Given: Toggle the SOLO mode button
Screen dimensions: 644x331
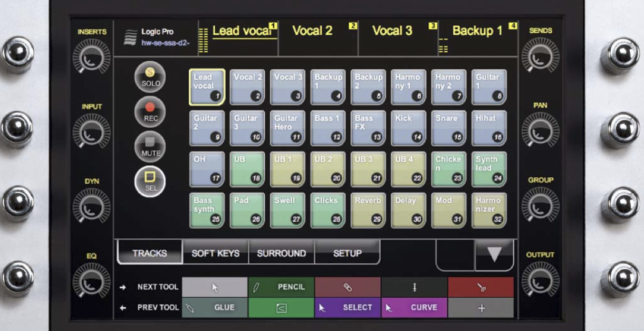Looking at the screenshot, I should click(x=150, y=77).
